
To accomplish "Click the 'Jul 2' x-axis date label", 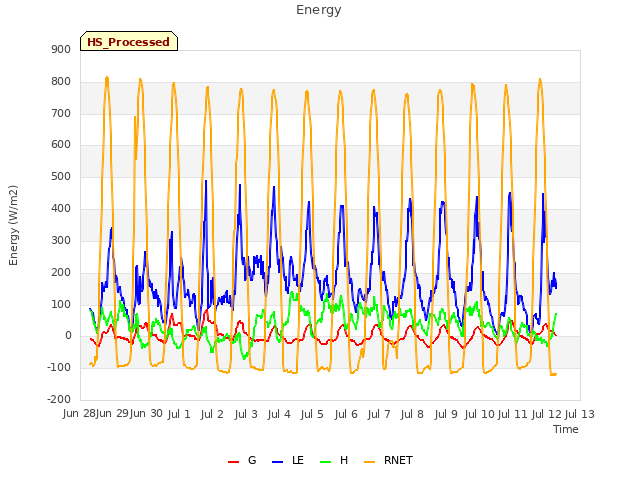I will tap(212, 414).
